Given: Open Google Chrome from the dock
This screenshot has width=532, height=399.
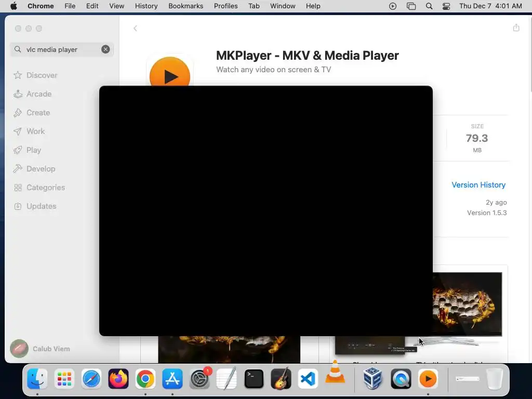Looking at the screenshot, I should pyautogui.click(x=145, y=379).
